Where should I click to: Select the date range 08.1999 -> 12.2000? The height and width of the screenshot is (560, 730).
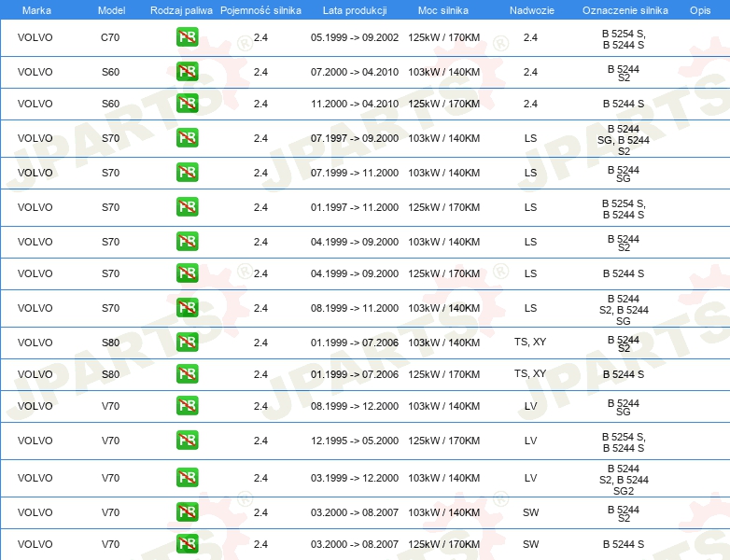pyautogui.click(x=355, y=405)
